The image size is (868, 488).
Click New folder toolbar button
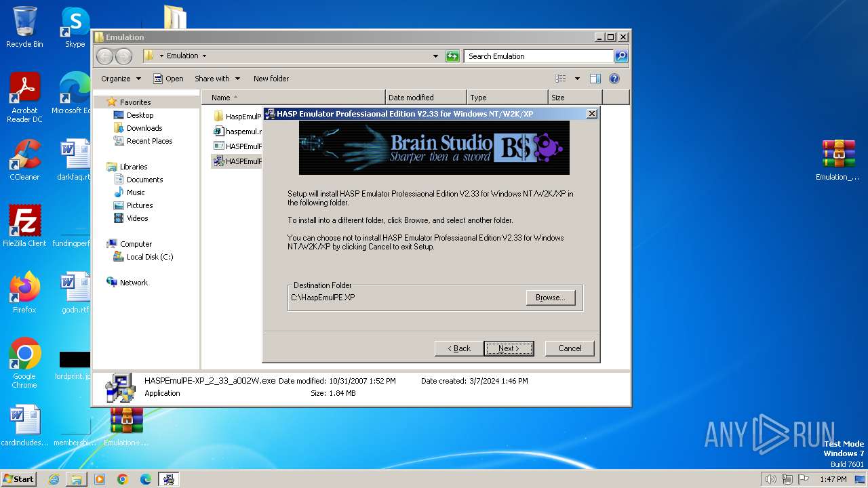click(x=271, y=79)
